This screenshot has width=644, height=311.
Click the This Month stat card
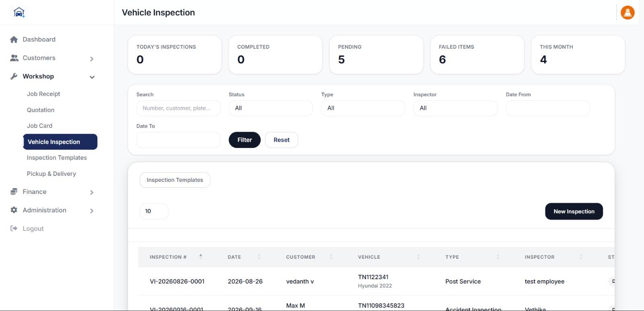tap(578, 55)
